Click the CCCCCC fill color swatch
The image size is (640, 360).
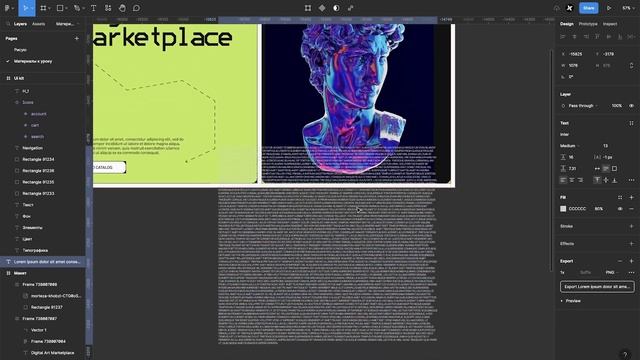563,209
